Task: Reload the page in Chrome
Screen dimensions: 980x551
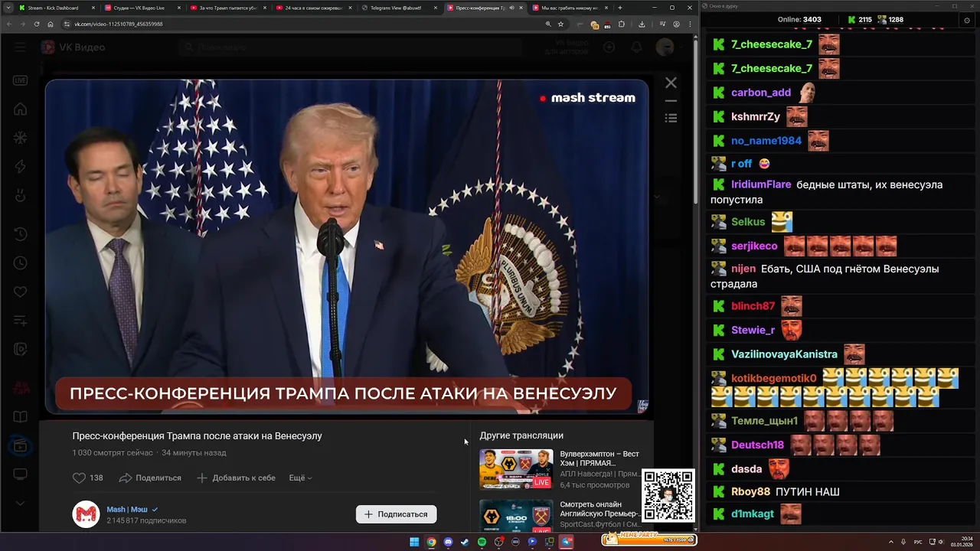Action: pos(36,24)
